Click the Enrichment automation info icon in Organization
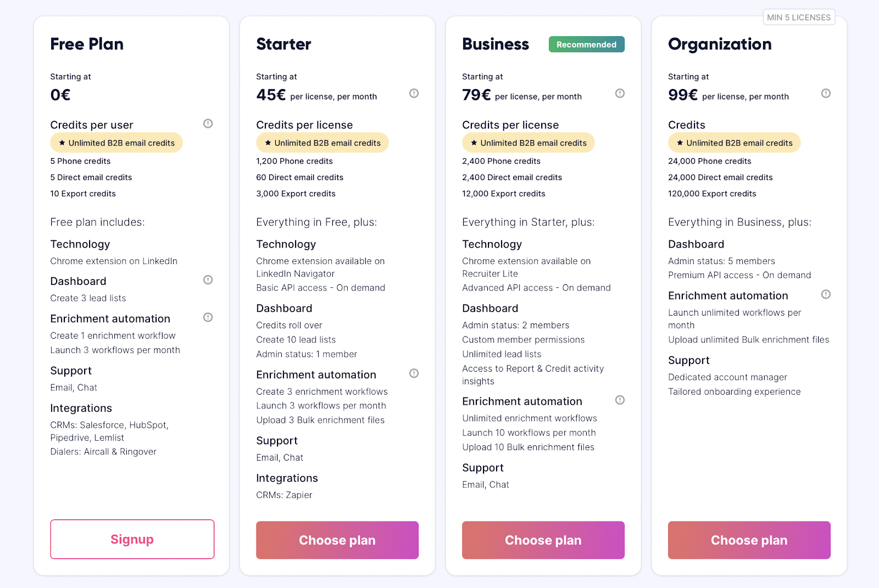 point(826,294)
